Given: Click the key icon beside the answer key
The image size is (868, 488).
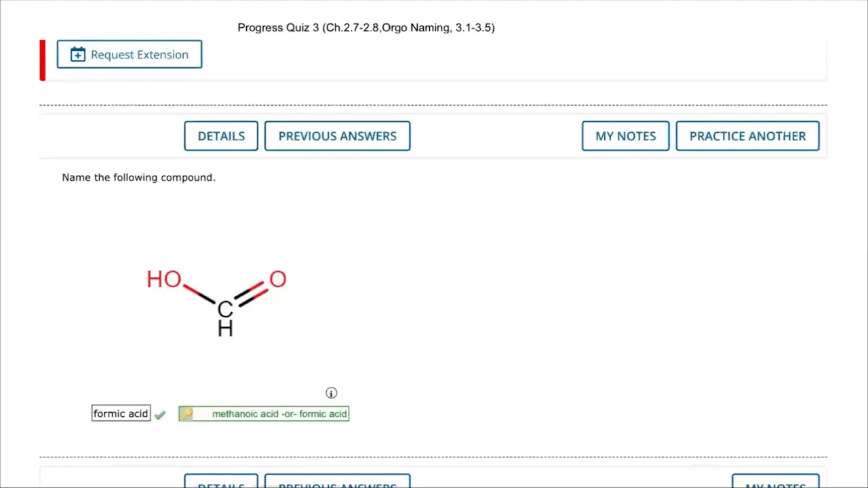Looking at the screenshot, I should tap(186, 413).
